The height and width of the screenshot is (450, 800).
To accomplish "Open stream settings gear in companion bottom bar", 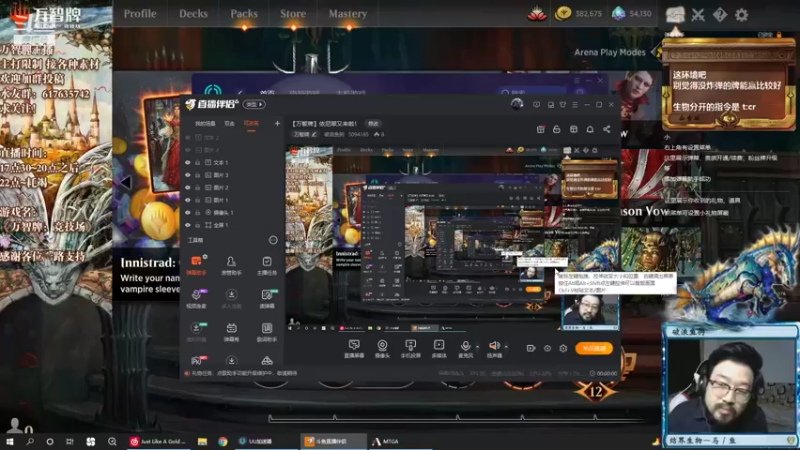I will point(563,348).
